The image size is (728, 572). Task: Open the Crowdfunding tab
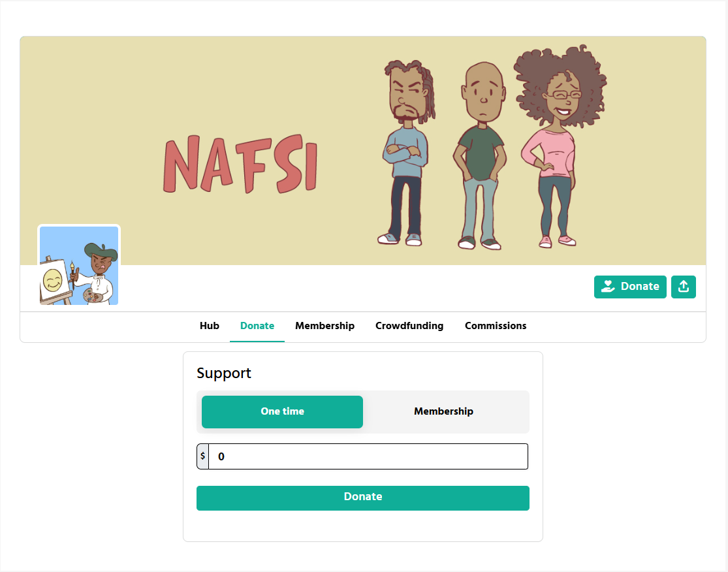(409, 326)
